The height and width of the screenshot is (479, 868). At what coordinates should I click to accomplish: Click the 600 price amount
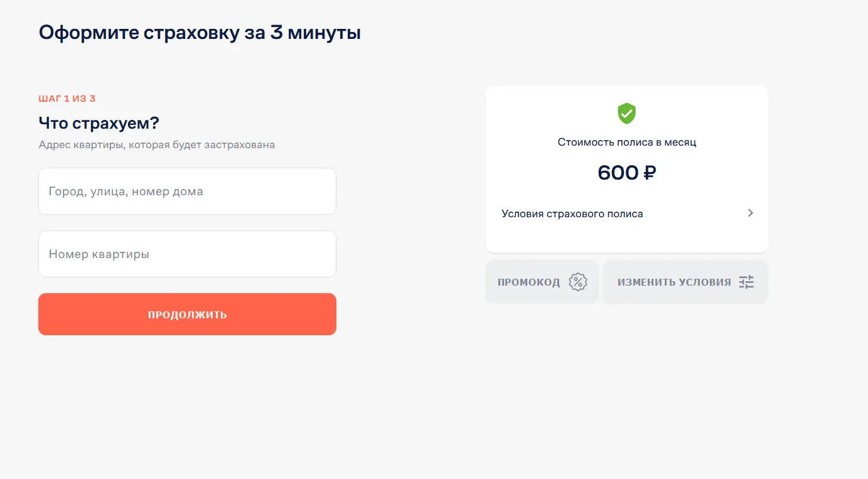click(x=618, y=172)
